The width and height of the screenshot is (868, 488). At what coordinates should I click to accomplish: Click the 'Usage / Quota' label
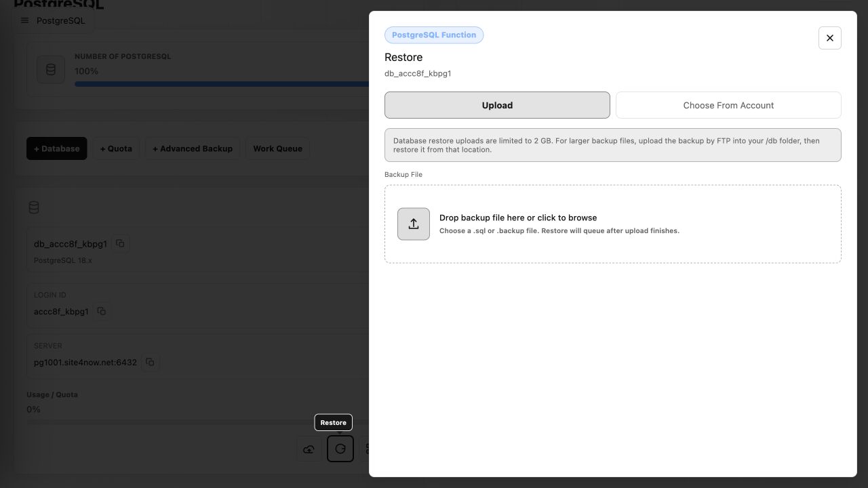(52, 394)
